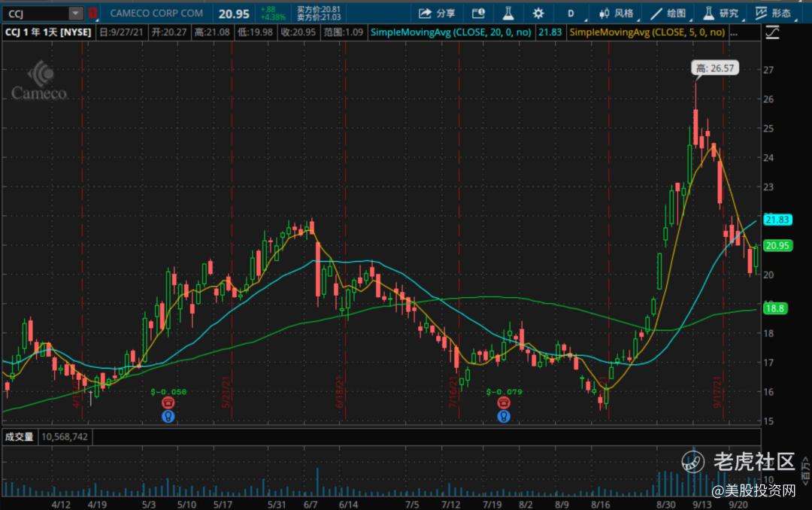This screenshot has width=812, height=510.
Task: Click SimpleMovingAvg (CLOSE, 5, 0, no) label
Action: click(647, 32)
